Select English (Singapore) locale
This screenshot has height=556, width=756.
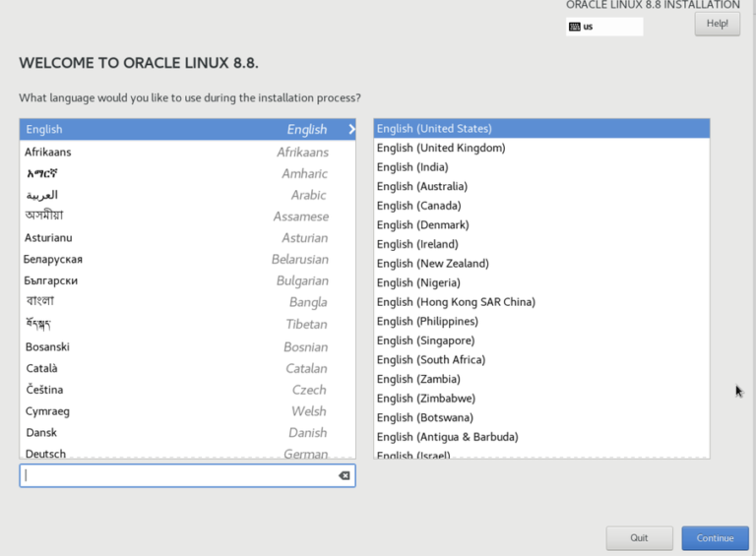(425, 340)
